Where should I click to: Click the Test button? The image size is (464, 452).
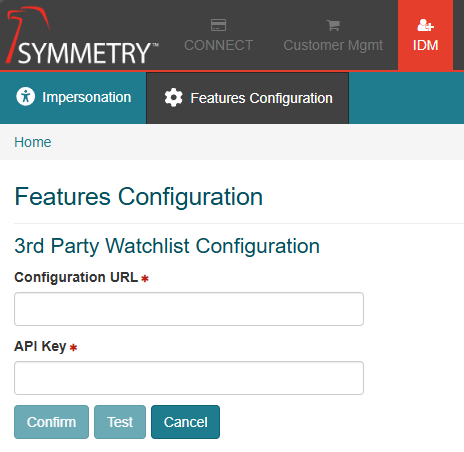coord(120,422)
